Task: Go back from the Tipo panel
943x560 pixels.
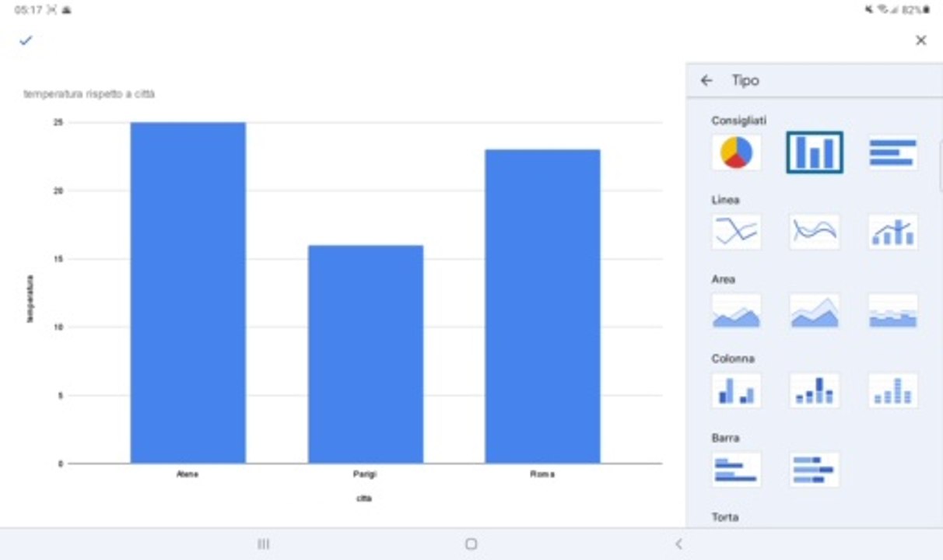Action: (706, 80)
